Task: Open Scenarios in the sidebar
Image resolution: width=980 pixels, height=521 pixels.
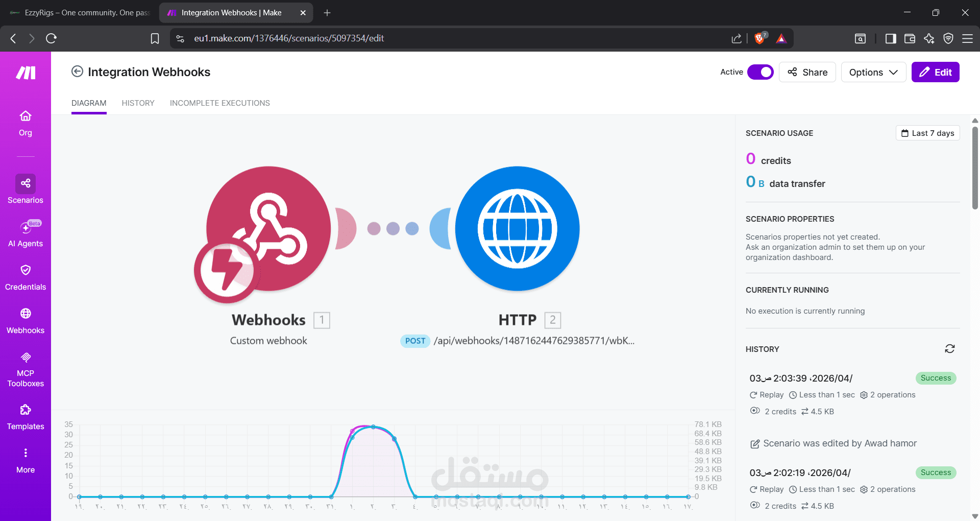Action: [x=26, y=189]
